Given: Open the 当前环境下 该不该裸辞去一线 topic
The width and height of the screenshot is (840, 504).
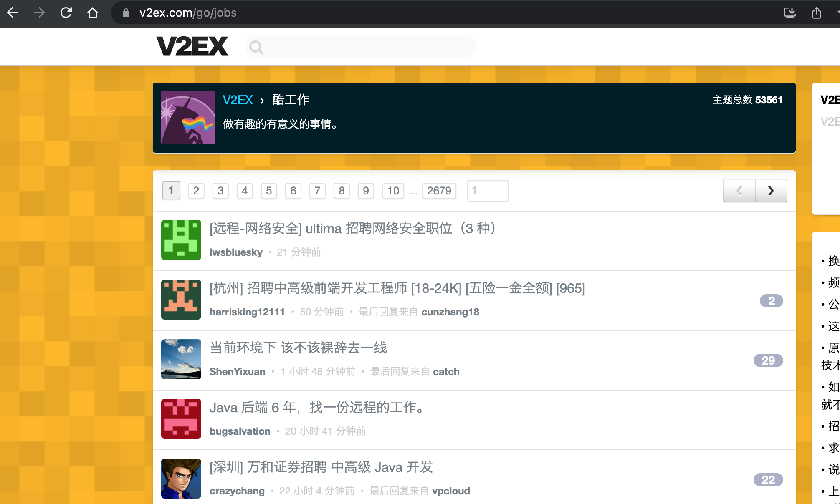Looking at the screenshot, I should tap(298, 348).
